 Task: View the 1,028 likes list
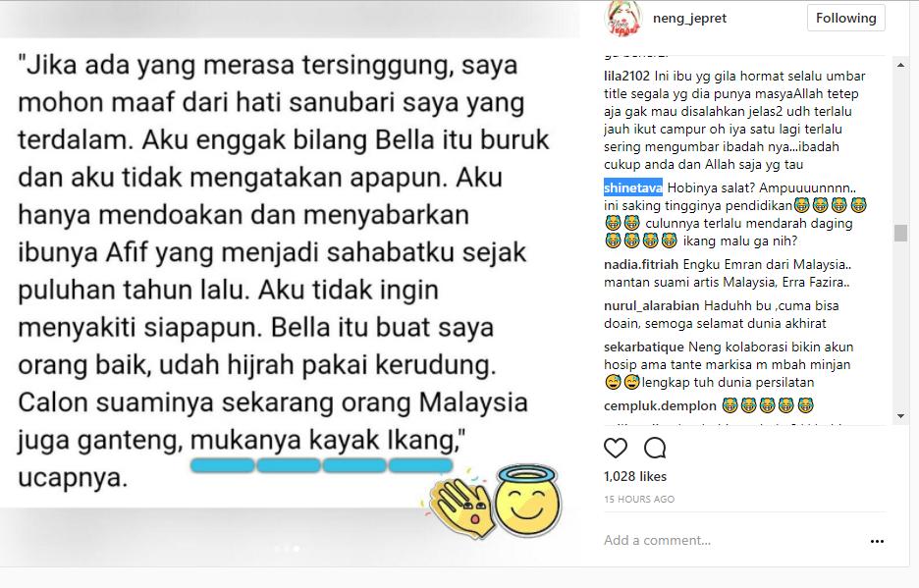tap(634, 477)
